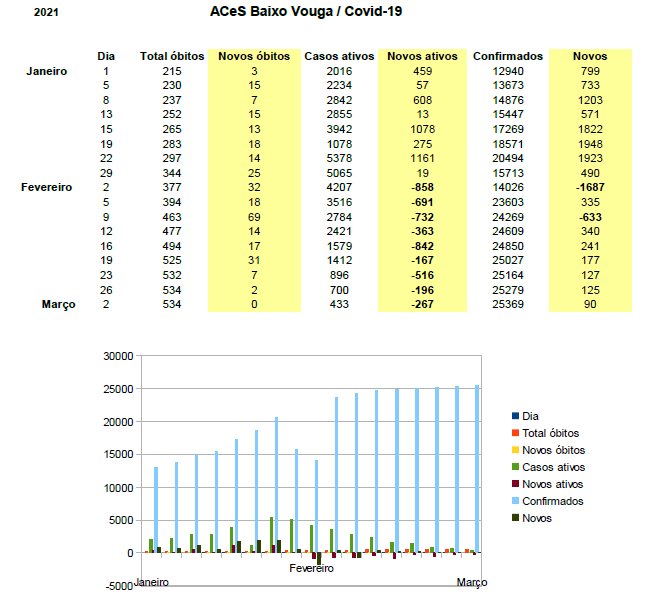Screen dimensions: 651x595
Task: Click the Total óbitos cell '344'
Action: tap(172, 173)
